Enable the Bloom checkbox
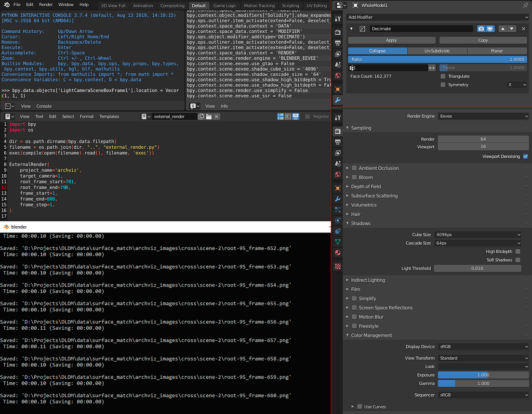532x414 pixels. 354,177
